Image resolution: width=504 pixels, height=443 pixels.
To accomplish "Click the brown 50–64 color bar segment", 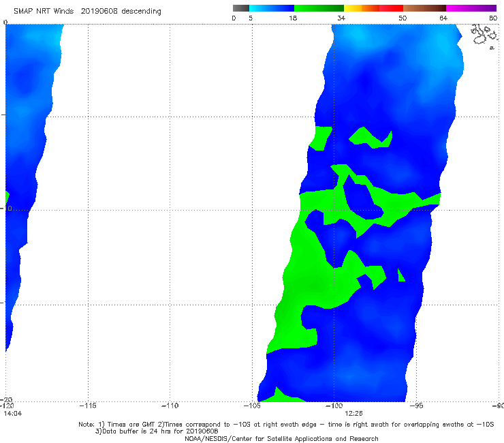I will 424,8.
